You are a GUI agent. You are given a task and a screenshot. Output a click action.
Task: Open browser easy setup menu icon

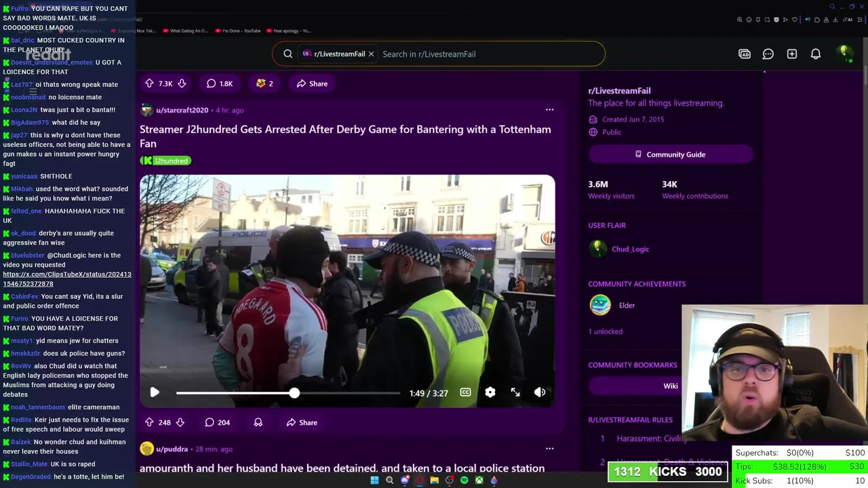[x=860, y=20]
